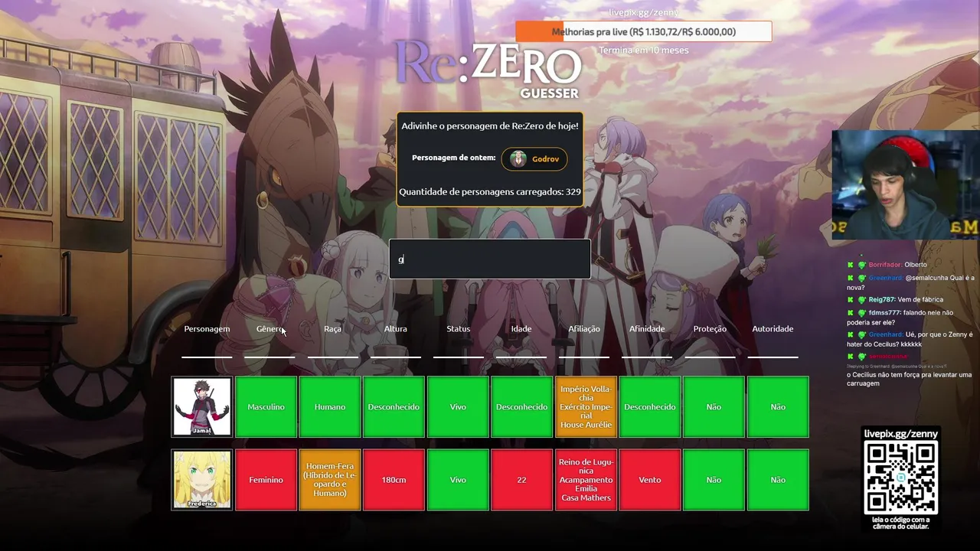The width and height of the screenshot is (980, 551).
Task: Click the Altura column header
Action: click(x=395, y=329)
